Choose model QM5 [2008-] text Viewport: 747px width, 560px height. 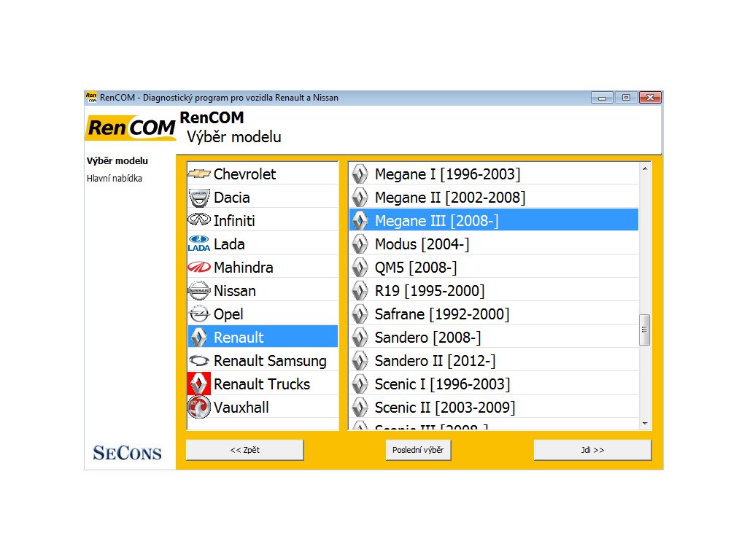416,267
